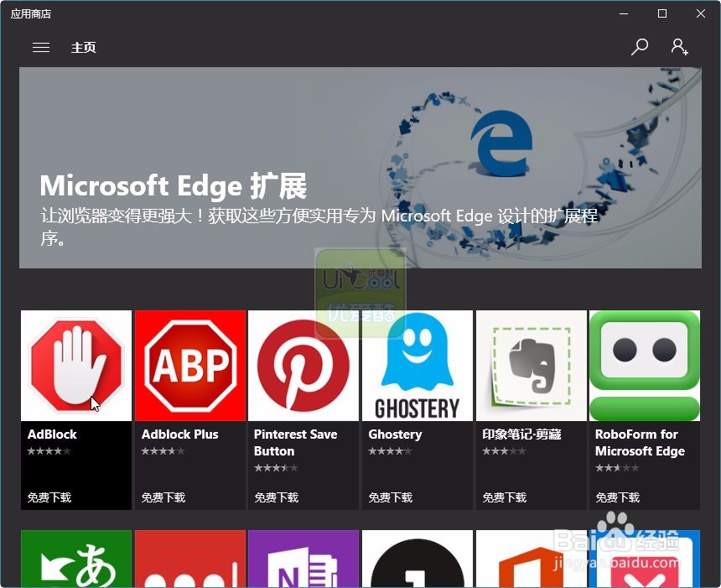Open the account sign-in icon

click(x=679, y=47)
